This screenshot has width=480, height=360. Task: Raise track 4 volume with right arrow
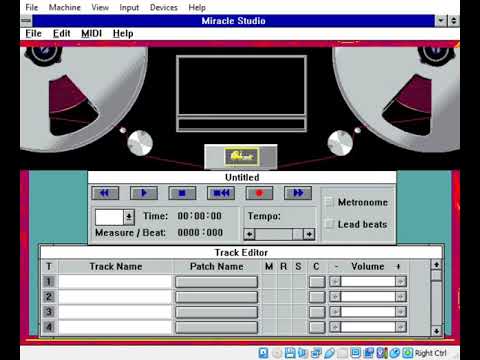[x=401, y=327]
